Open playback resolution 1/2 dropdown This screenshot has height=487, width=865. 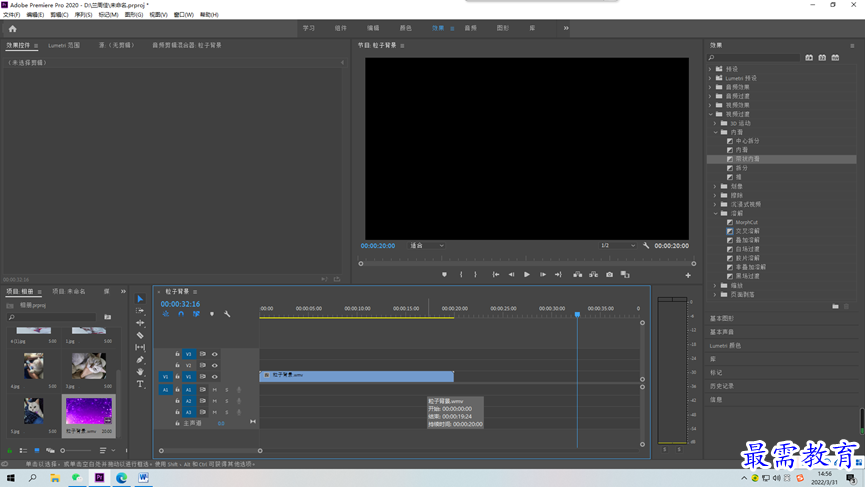[618, 245]
